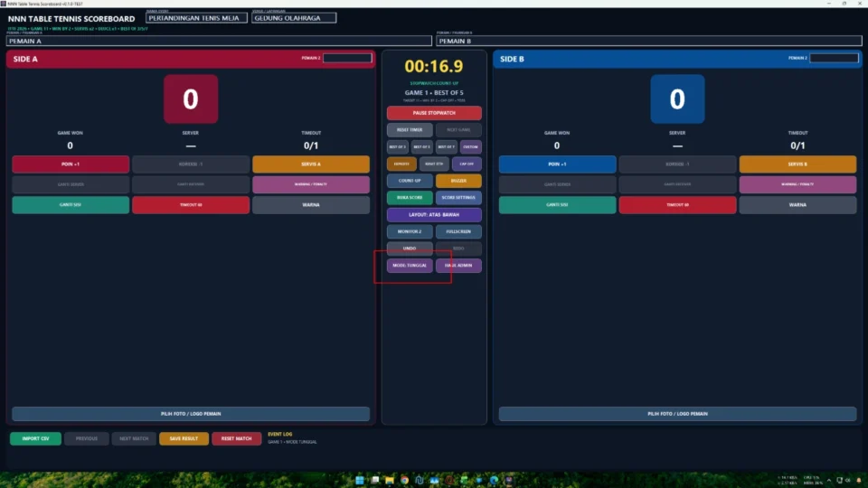Click Reset Match button
This screenshot has width=868, height=488.
tap(236, 439)
